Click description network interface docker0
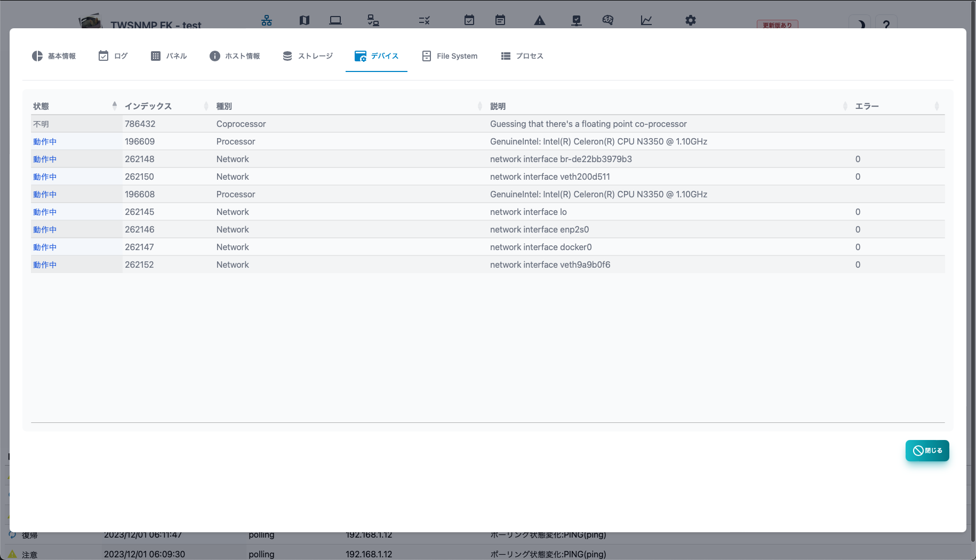 (x=541, y=247)
